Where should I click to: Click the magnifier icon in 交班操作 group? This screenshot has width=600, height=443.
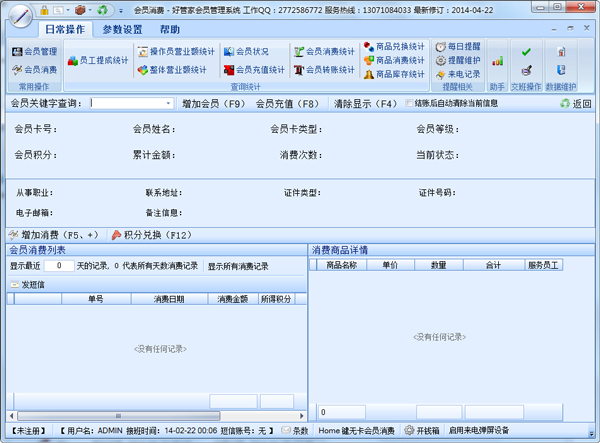526,70
